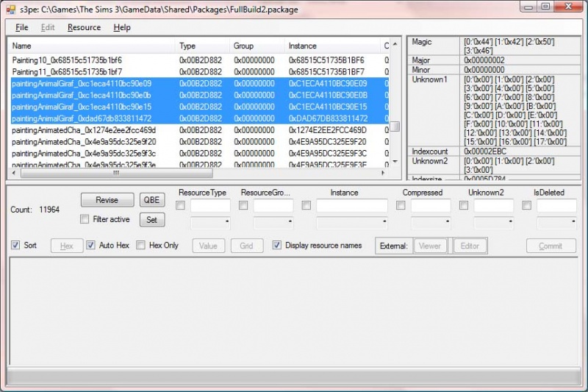Viewport: 588px width, 392px height.
Task: Click the s3pe application icon in title bar
Action: 10,8
